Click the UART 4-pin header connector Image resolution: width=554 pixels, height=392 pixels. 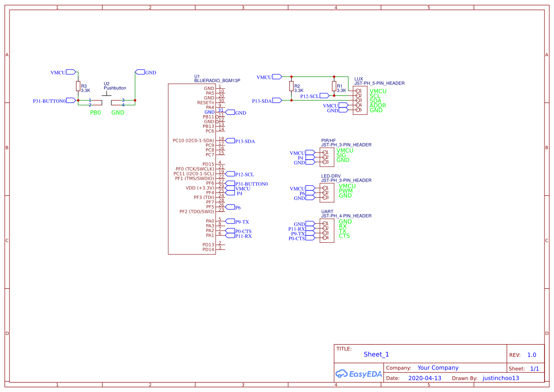tap(327, 231)
